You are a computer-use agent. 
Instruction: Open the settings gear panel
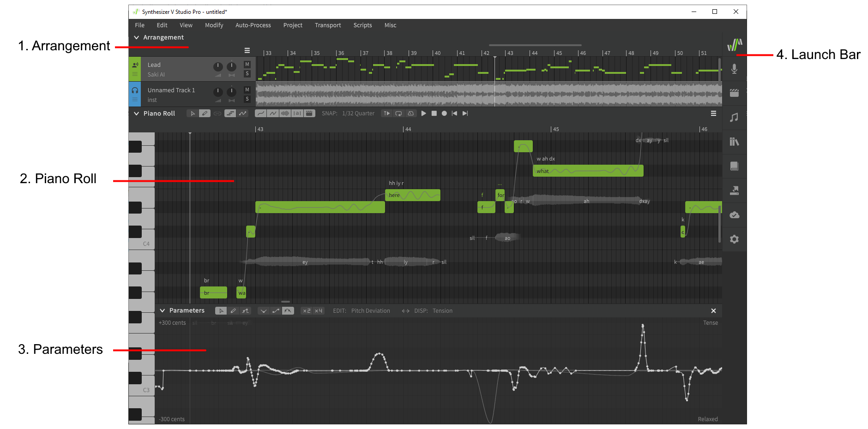click(x=734, y=239)
